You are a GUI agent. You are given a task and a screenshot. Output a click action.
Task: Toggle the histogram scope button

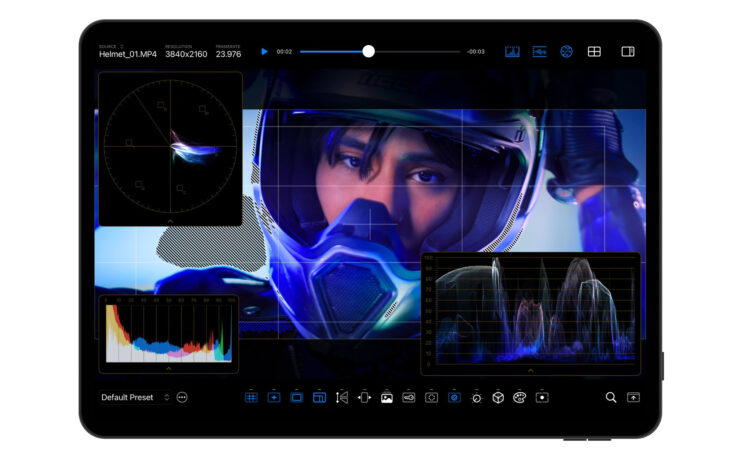[x=512, y=51]
